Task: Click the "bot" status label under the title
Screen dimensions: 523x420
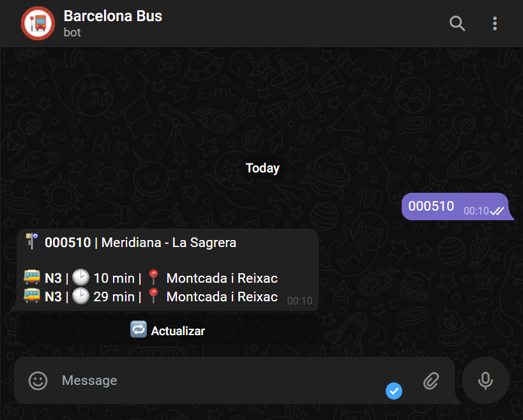Action: tap(72, 32)
